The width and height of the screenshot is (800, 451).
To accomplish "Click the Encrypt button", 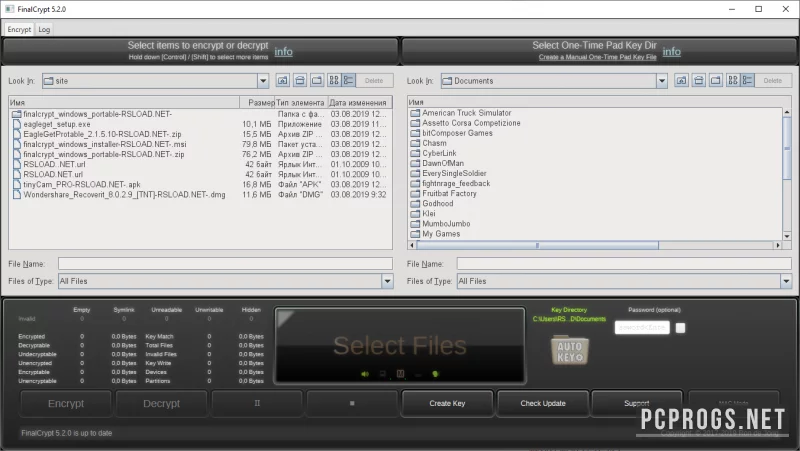I will pos(66,404).
